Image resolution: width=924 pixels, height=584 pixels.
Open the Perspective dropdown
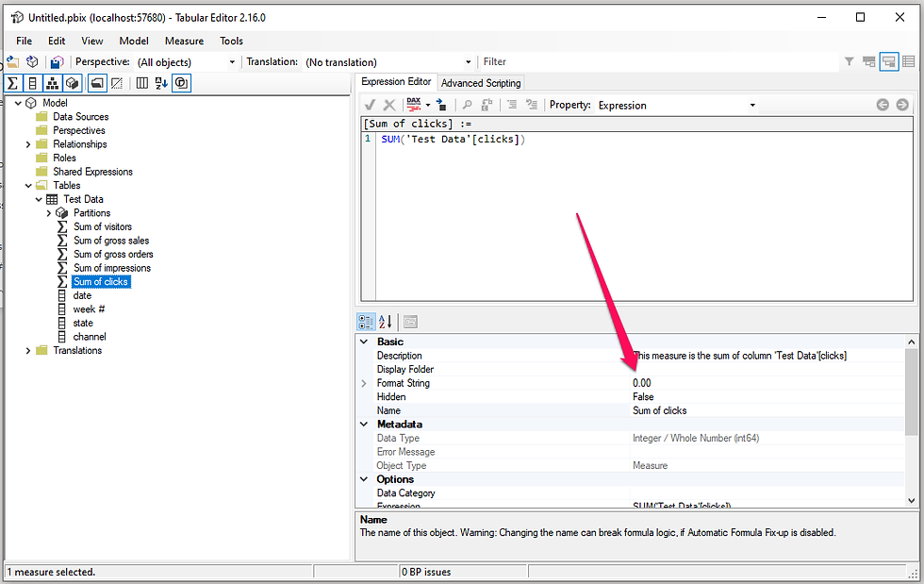point(232,62)
